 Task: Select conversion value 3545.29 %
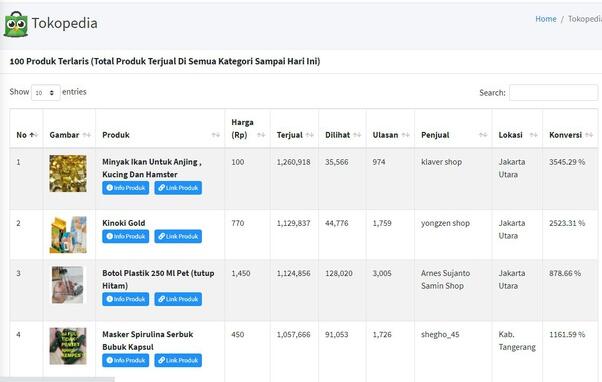(567, 162)
